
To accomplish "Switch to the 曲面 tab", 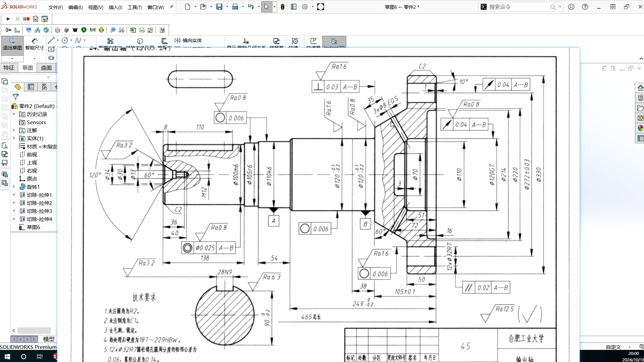I will pos(46,68).
